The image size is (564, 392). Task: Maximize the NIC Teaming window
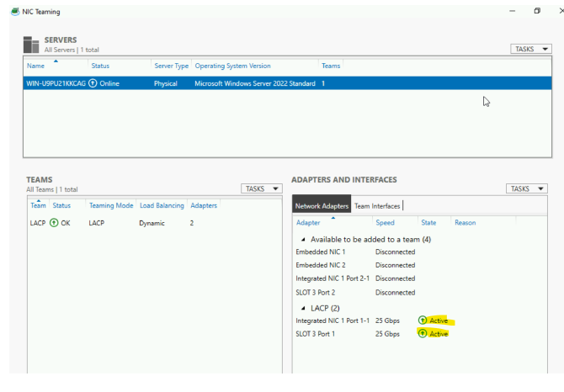coord(537,12)
